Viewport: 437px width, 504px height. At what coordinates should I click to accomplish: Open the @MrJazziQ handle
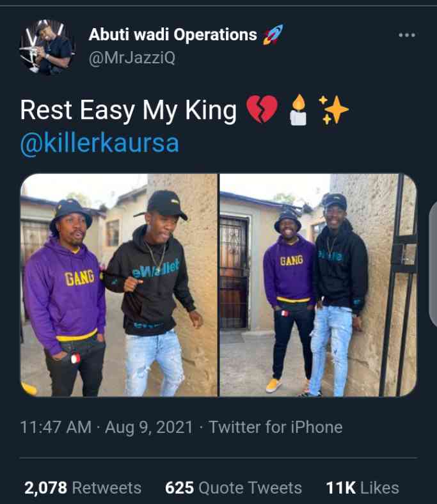tap(132, 58)
